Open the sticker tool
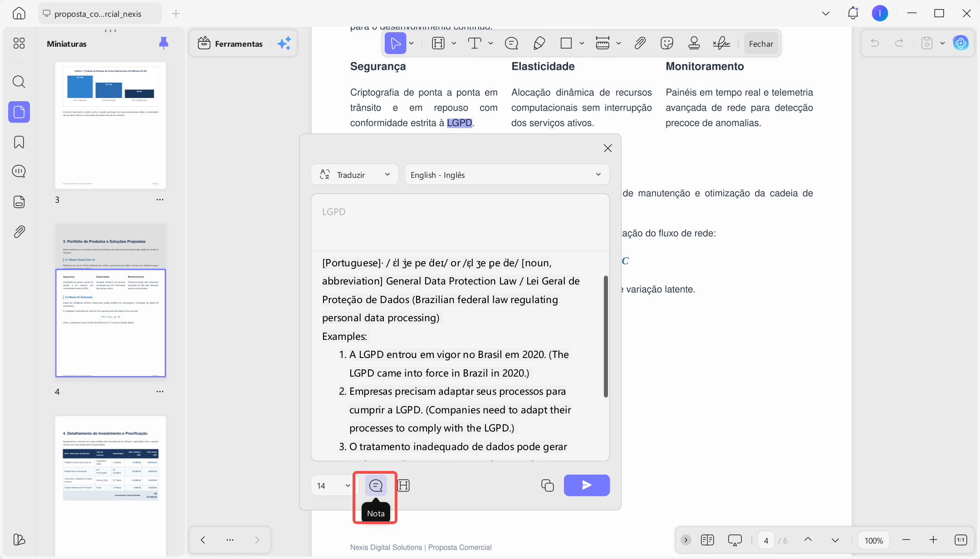 (x=667, y=44)
